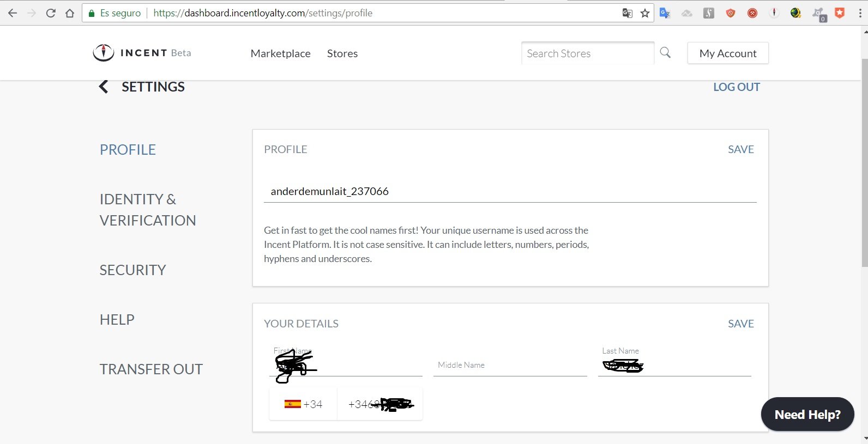This screenshot has width=868, height=444.
Task: Bookmark this page with the star icon
Action: [645, 13]
